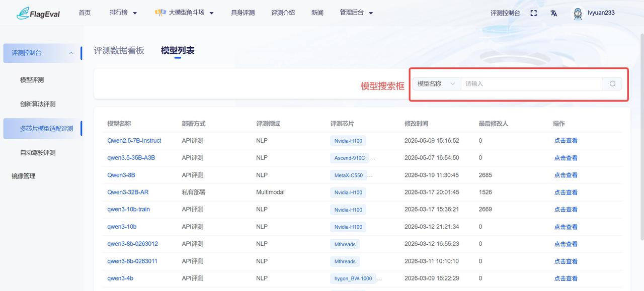Click timestamp 2026-05-09 15:16:52
The height and width of the screenshot is (291, 644).
pos(432,141)
